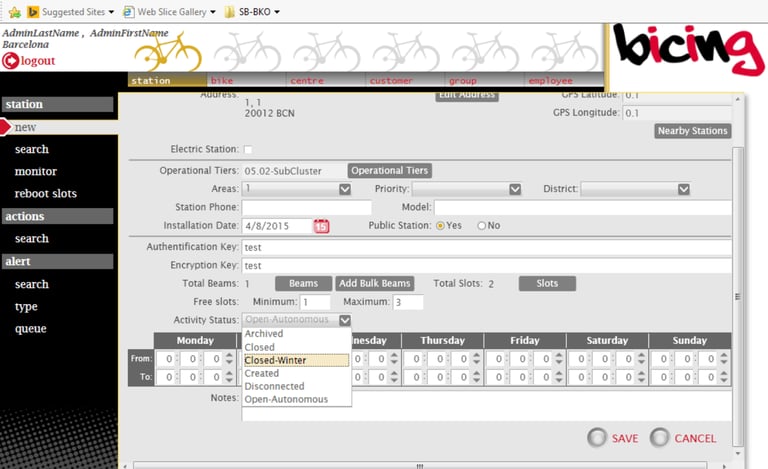Screen dimensions: 768x469
Task: Click the grey bicycle icon above centre tab
Action: click(x=327, y=52)
